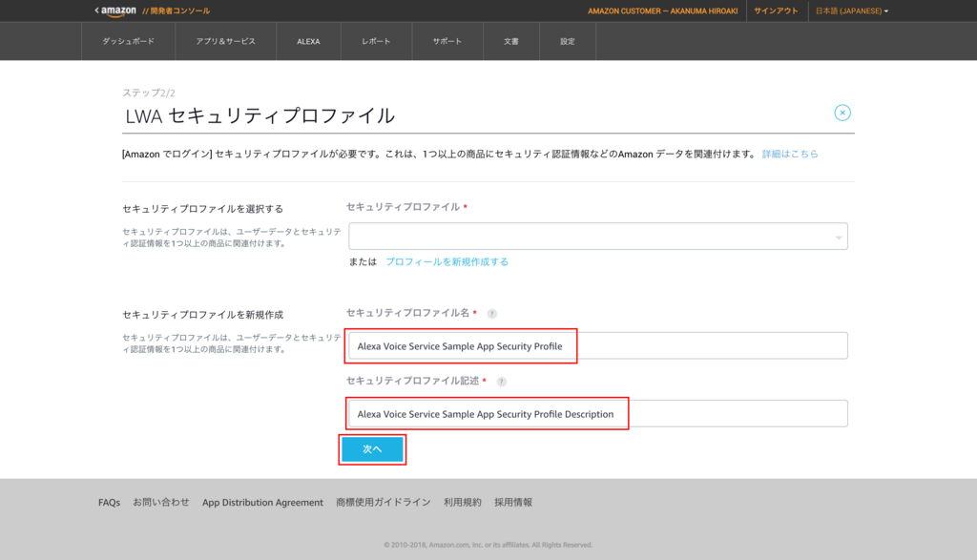Image resolution: width=977 pixels, height=560 pixels.
Task: Open the 文書 tab
Action: (x=511, y=41)
